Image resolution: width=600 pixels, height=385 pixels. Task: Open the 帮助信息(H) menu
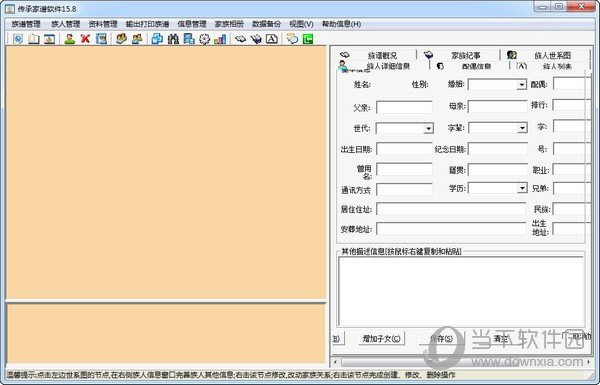[x=341, y=24]
